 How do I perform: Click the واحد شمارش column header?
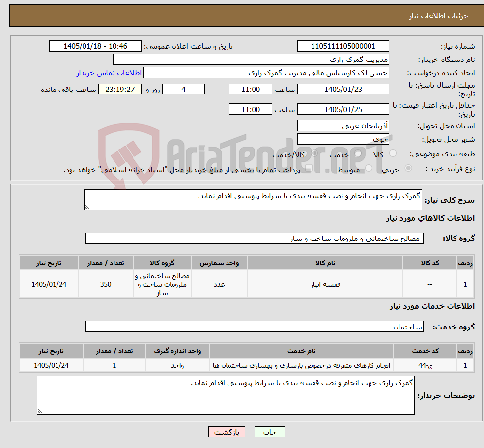pos(219,263)
